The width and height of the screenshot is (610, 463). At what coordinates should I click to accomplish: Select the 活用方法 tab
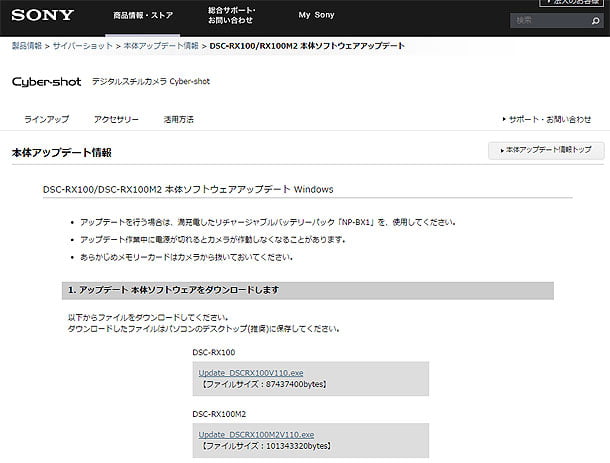pos(179,119)
